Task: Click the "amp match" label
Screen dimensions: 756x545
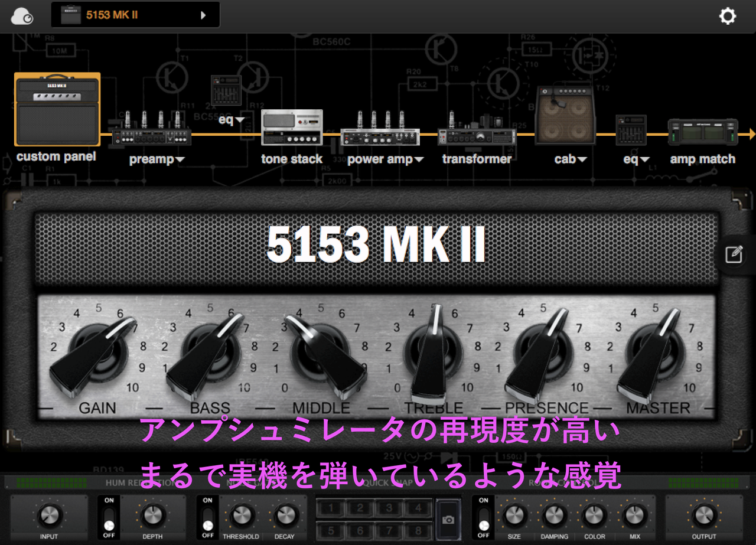Action: click(703, 159)
